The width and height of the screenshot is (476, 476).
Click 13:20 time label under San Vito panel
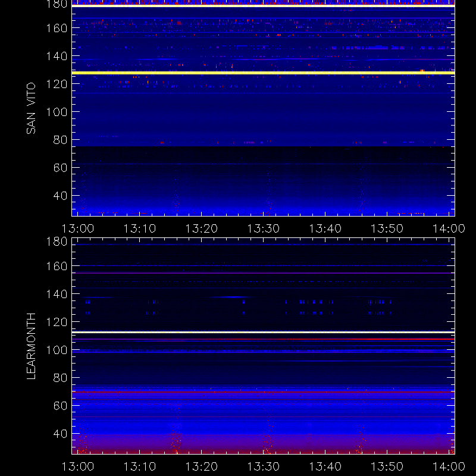(202, 228)
